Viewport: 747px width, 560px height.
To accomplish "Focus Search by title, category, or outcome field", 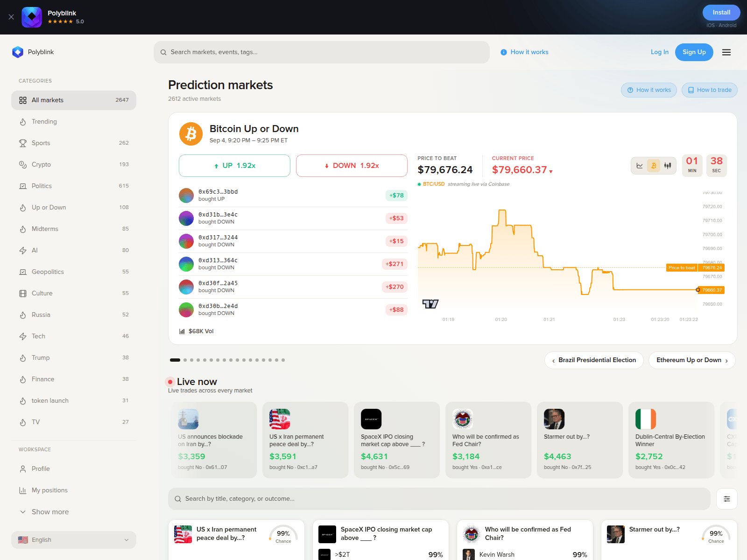I will coord(439,499).
